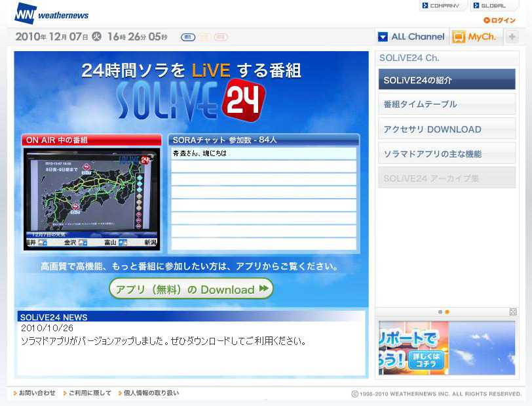
Task: Select the middle faded mode pill
Action: (x=204, y=37)
